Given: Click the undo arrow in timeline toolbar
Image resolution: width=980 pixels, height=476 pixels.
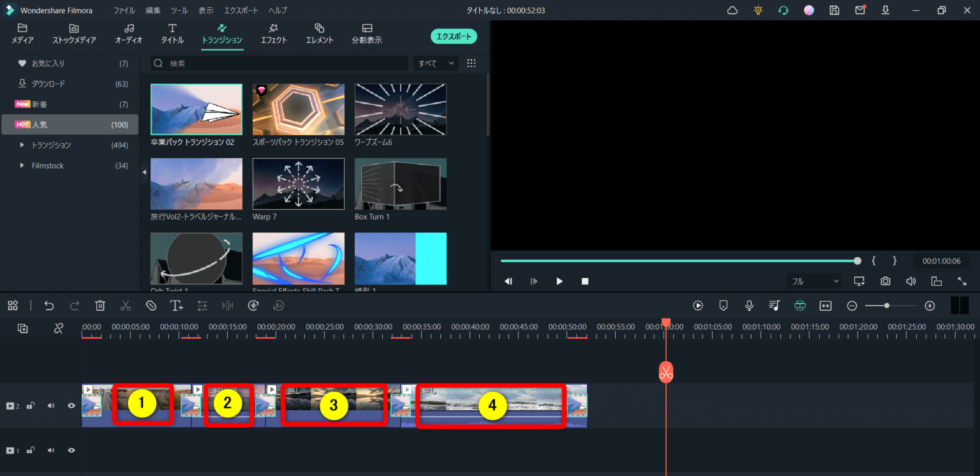Looking at the screenshot, I should (49, 306).
